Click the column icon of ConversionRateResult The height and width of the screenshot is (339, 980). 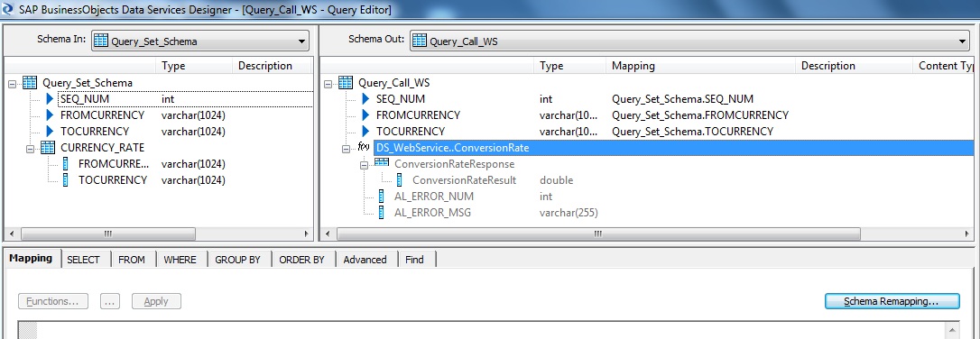pos(400,180)
